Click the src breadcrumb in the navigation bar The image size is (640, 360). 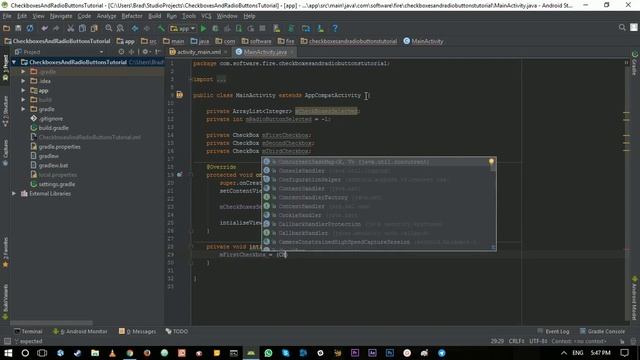149,41
